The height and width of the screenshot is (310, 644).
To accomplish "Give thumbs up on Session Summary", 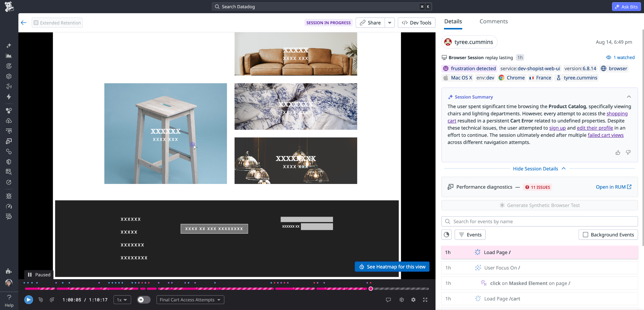I will click(618, 152).
